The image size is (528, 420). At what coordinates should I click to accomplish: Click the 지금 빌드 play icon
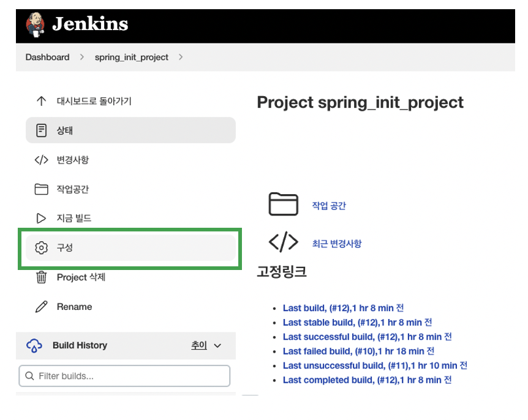click(x=41, y=218)
